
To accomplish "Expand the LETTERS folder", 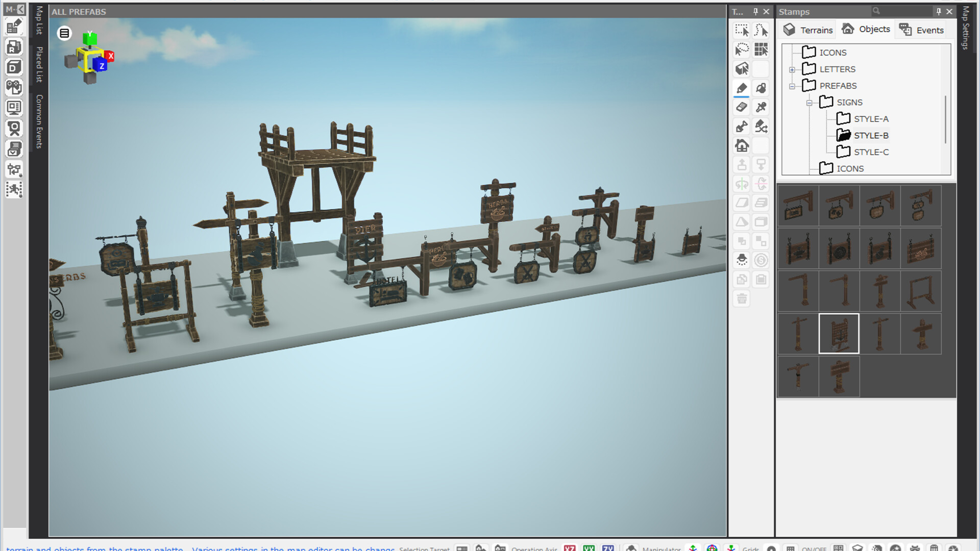I will (792, 69).
